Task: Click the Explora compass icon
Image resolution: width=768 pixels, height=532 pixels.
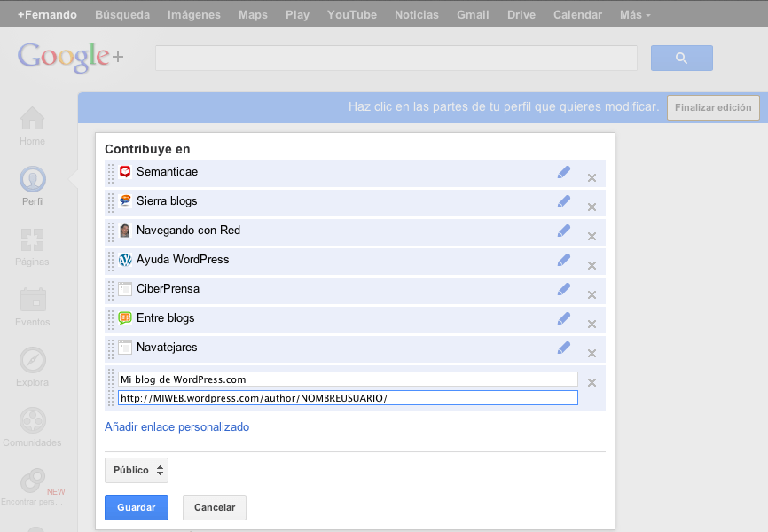Action: point(33,361)
